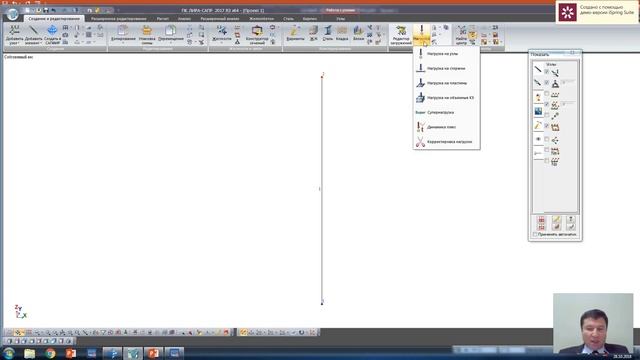Switch to the Сталь ribbon tab

(288, 19)
